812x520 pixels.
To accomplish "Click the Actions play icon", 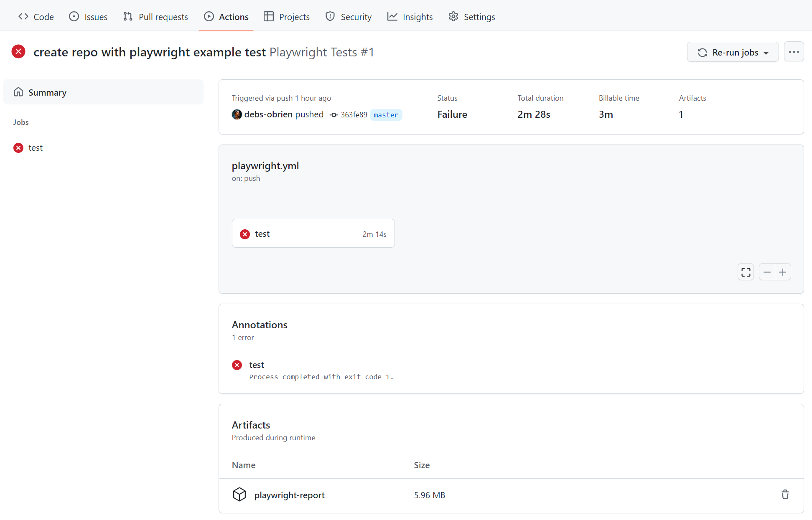I will (209, 17).
